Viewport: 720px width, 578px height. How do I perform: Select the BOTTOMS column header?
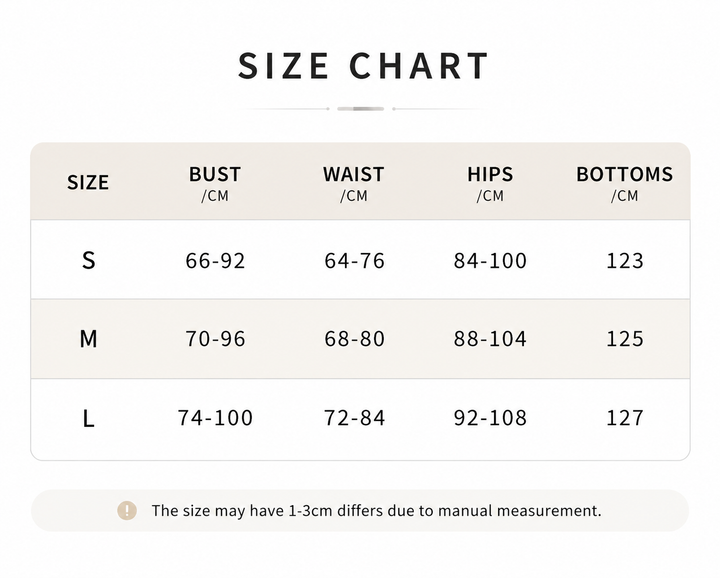tap(624, 183)
